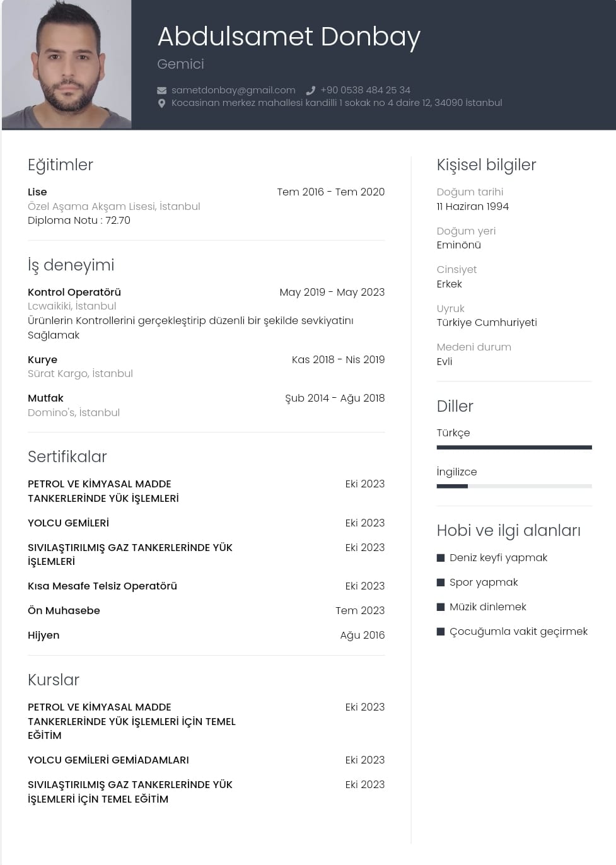Click the Türkçe language proficiency bar
This screenshot has width=616, height=865.
(514, 448)
